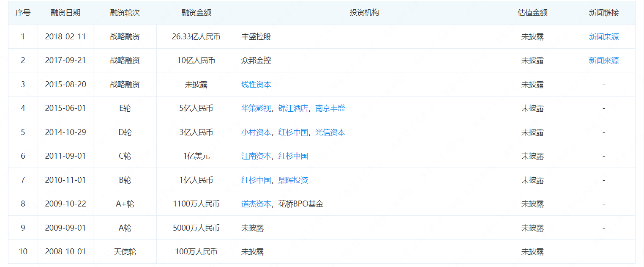644x267 pixels.
Task: Open the 光信资本 investor link
Action: pos(330,132)
